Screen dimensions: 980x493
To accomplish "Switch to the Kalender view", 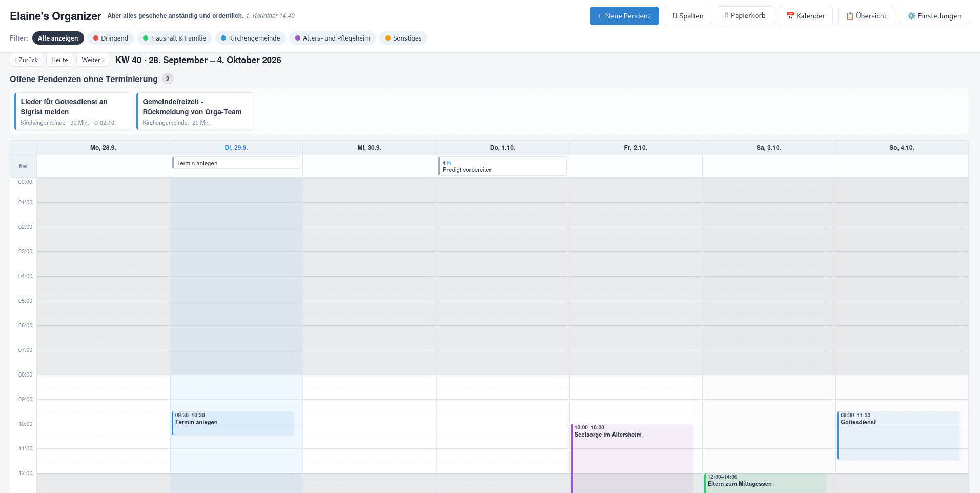I will (806, 16).
